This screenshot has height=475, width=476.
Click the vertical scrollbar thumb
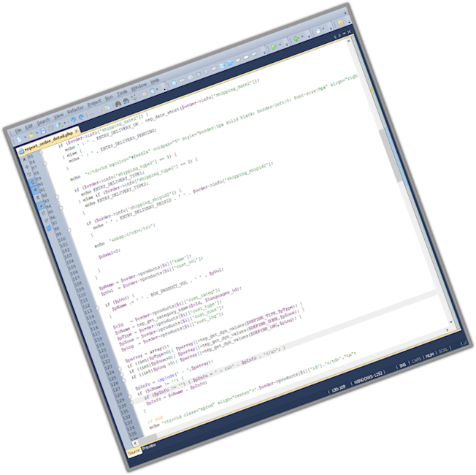coord(391,156)
